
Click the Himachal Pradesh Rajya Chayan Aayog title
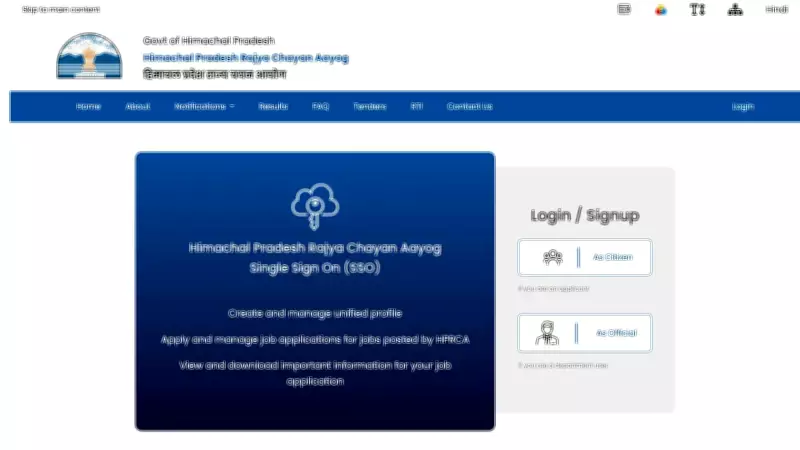tap(245, 58)
